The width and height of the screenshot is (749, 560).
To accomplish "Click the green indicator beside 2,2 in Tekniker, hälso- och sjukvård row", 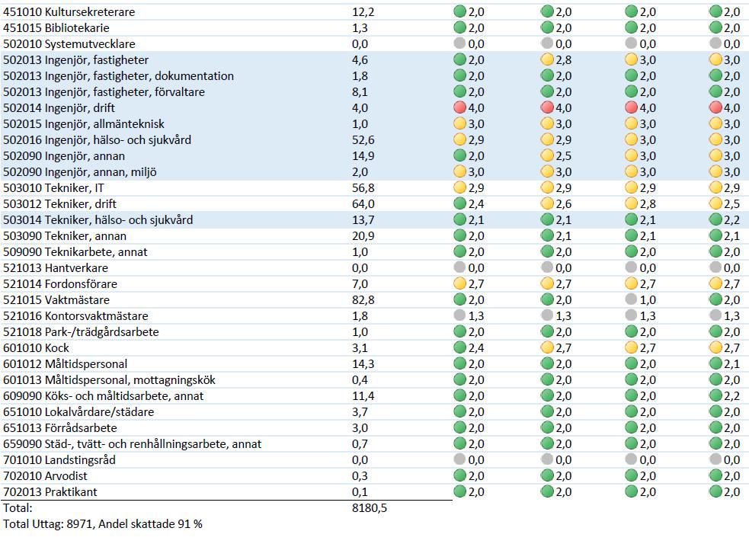I will click(x=715, y=219).
